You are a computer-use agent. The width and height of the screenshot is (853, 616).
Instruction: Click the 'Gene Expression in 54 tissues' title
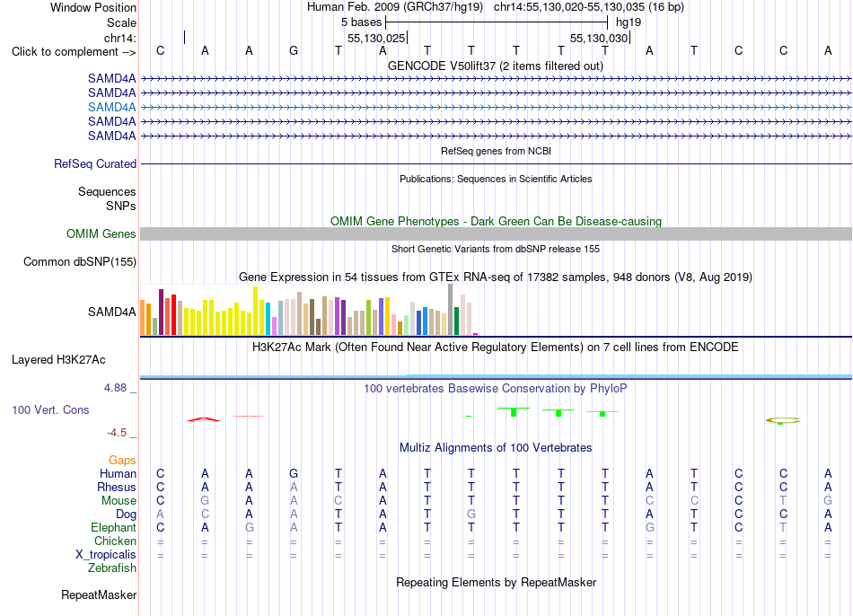point(496,277)
